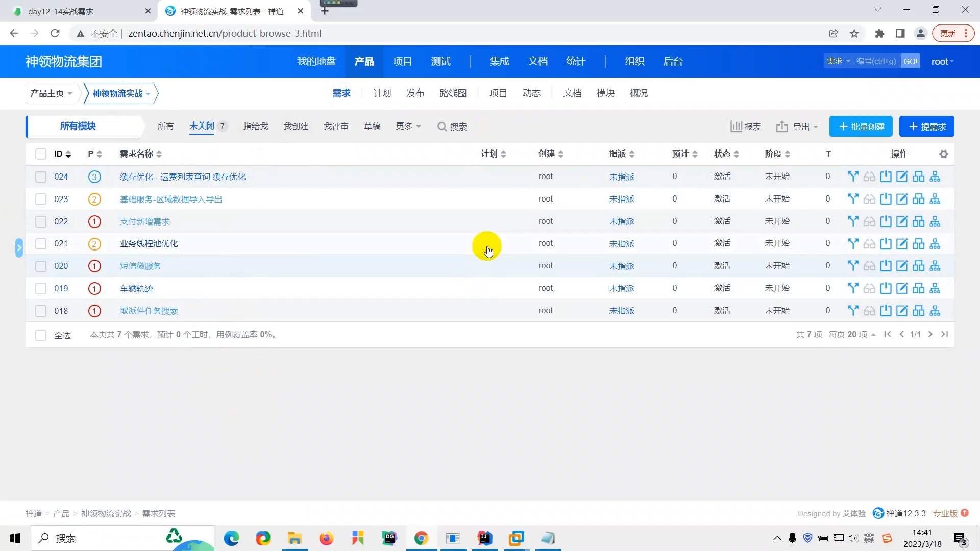Screen dimensions: 980x551
Task: Open the 导出 export dropdown
Action: (797, 127)
